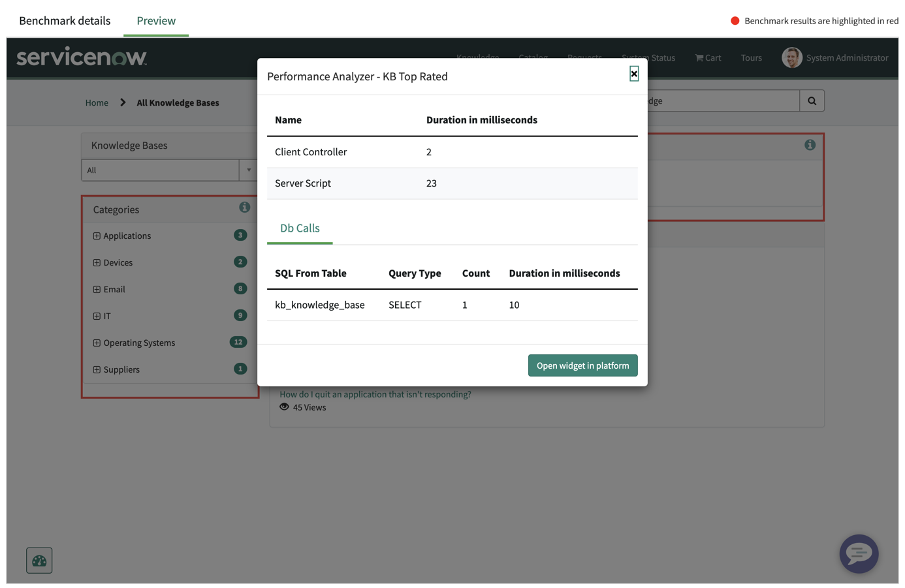Click the count badge 2 beside Devices

[240, 262]
